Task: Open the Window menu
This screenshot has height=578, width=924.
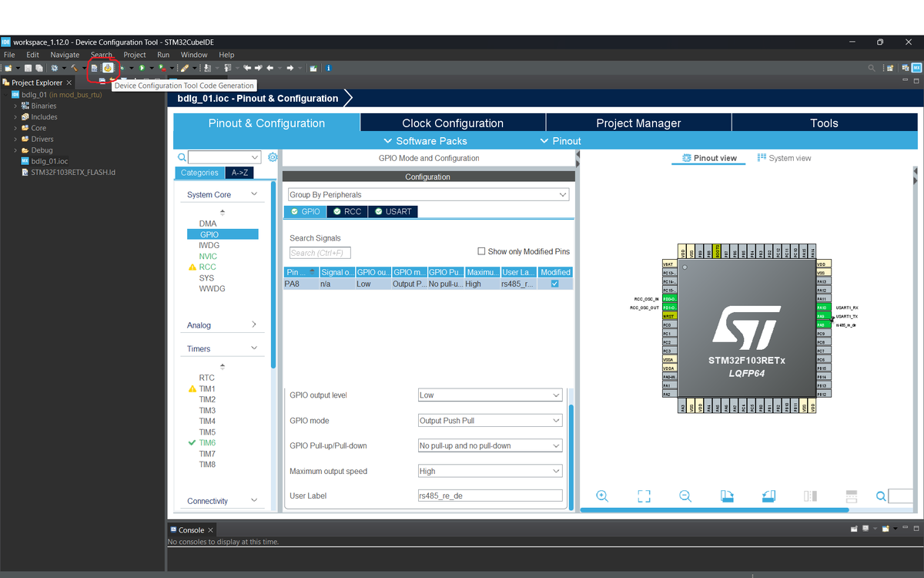Action: [x=194, y=55]
